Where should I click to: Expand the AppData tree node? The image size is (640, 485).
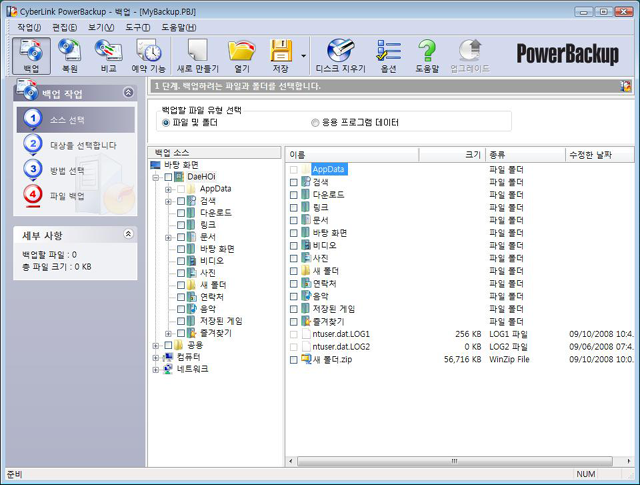click(168, 189)
